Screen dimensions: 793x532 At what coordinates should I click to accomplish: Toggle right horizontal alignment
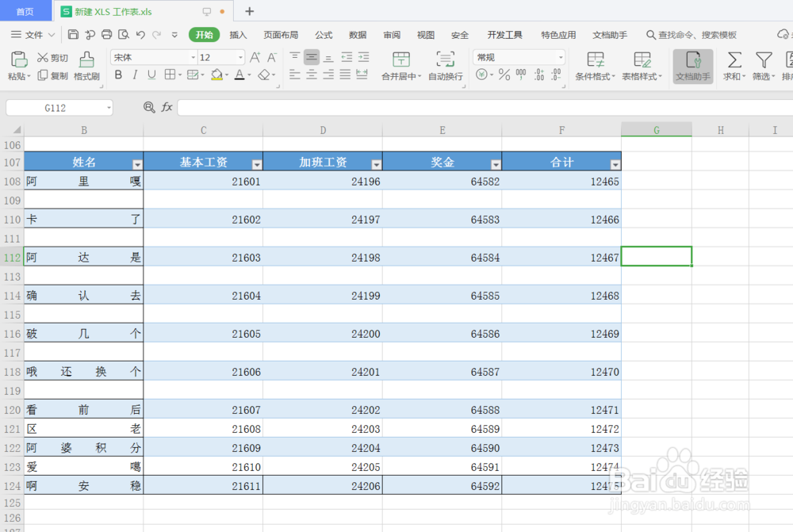click(x=328, y=75)
